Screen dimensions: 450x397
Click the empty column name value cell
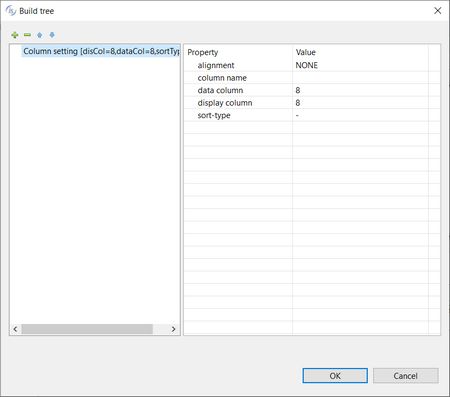click(x=360, y=78)
